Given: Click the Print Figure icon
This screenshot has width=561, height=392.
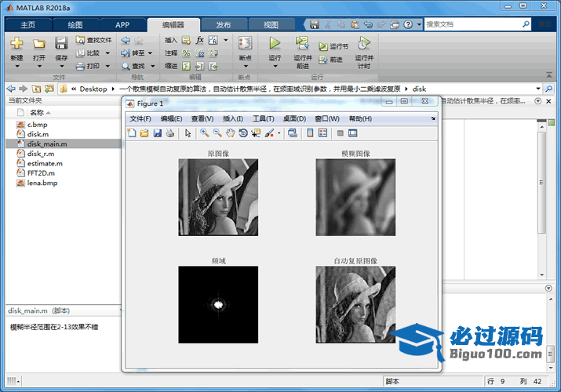Looking at the screenshot, I should tap(170, 133).
